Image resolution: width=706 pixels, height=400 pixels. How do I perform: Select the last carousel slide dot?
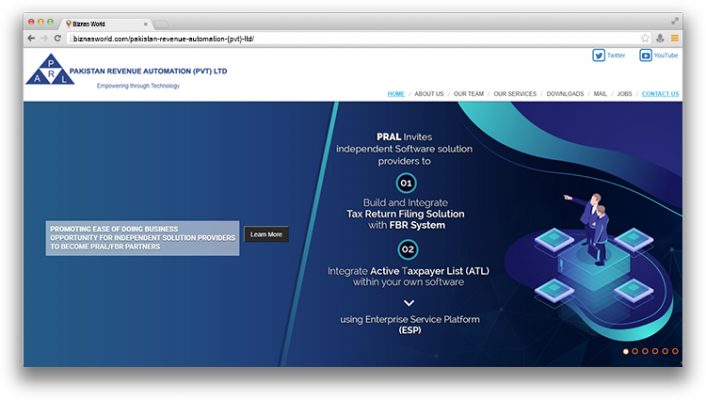675,351
